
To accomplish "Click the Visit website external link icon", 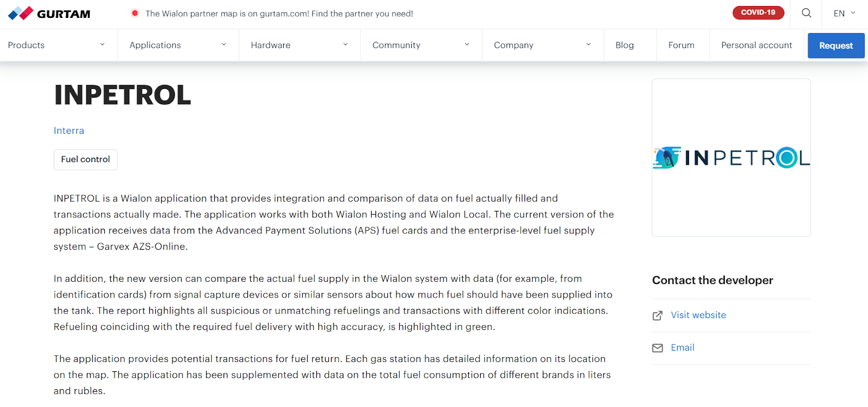I will coord(657,315).
